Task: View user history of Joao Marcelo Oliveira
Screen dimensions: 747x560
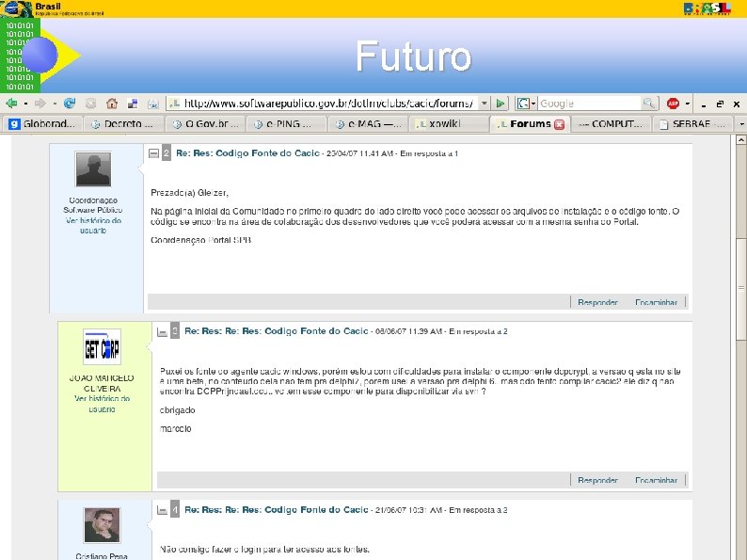Action: click(x=102, y=404)
